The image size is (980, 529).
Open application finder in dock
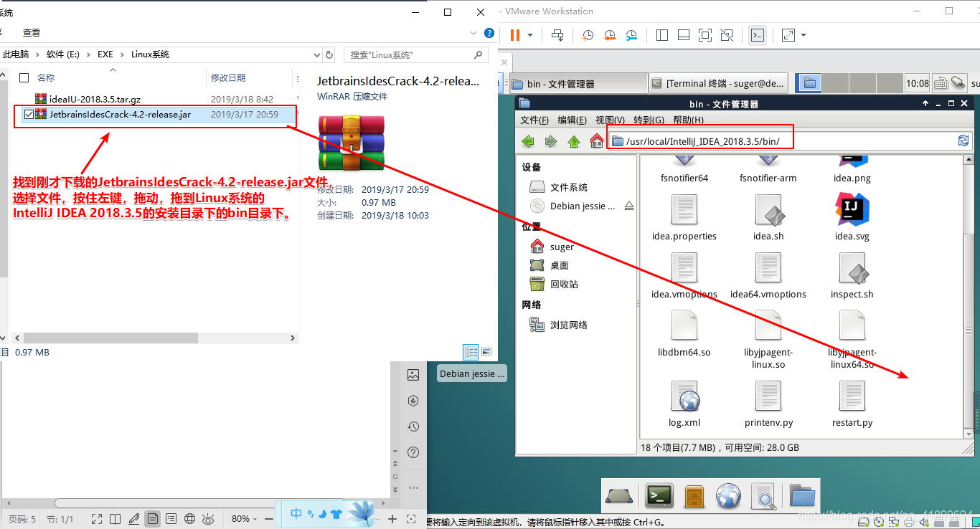pyautogui.click(x=763, y=495)
